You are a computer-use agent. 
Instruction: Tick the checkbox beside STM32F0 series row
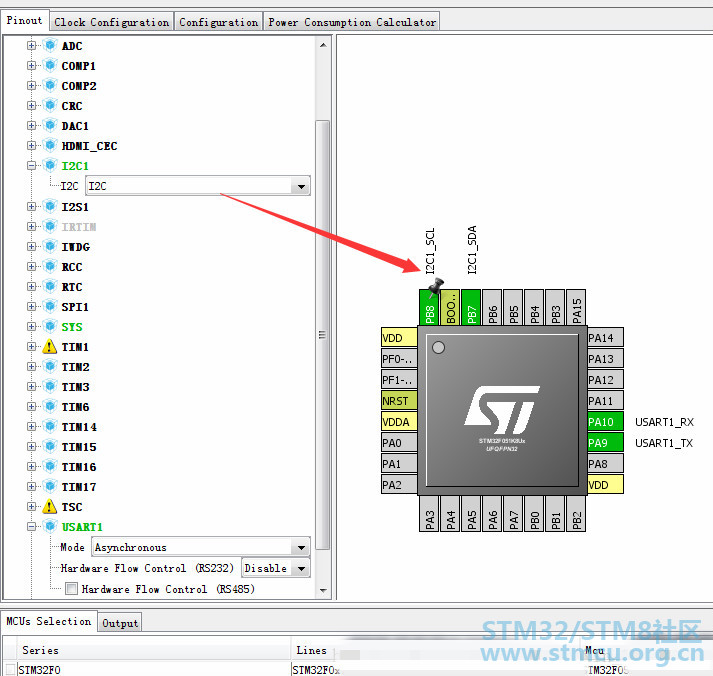pyautogui.click(x=10, y=670)
